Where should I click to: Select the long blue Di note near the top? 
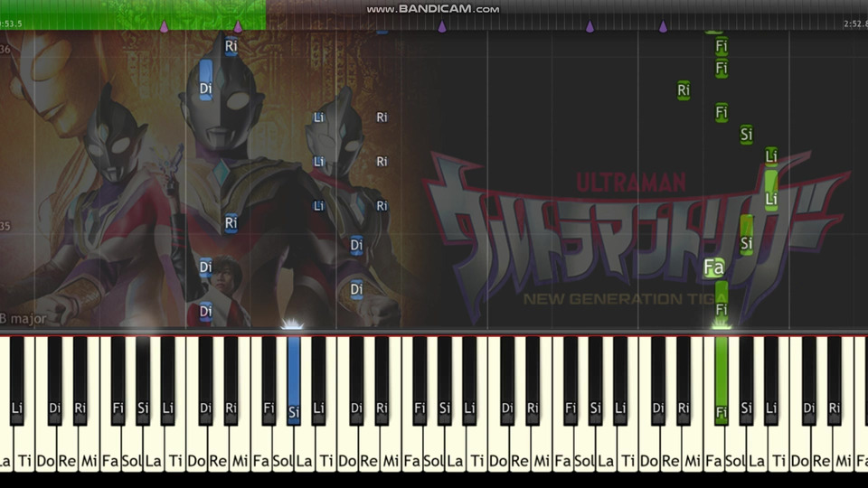(x=205, y=80)
